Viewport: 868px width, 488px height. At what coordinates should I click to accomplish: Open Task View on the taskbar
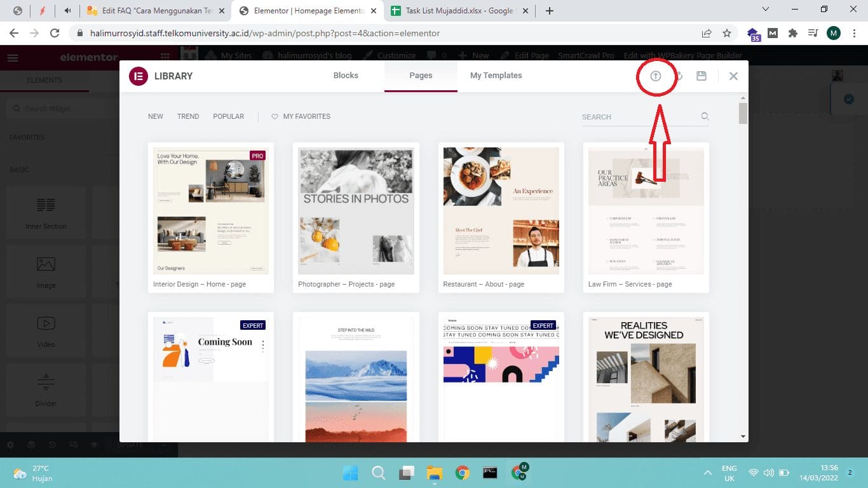tap(407, 473)
